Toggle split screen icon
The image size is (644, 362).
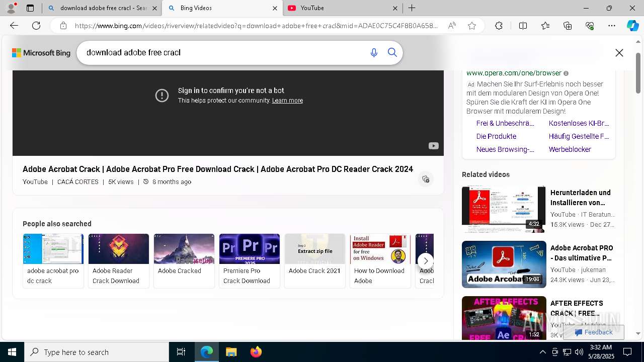(x=523, y=26)
